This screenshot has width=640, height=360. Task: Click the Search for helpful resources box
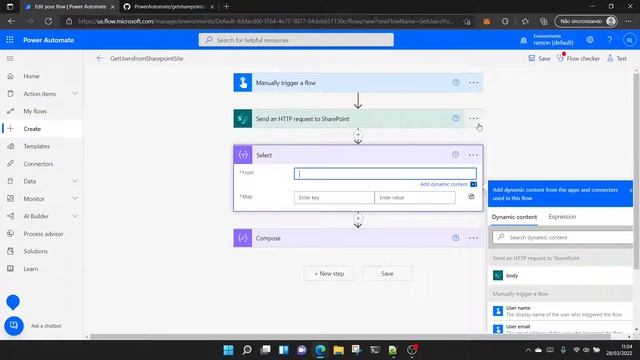point(296,40)
